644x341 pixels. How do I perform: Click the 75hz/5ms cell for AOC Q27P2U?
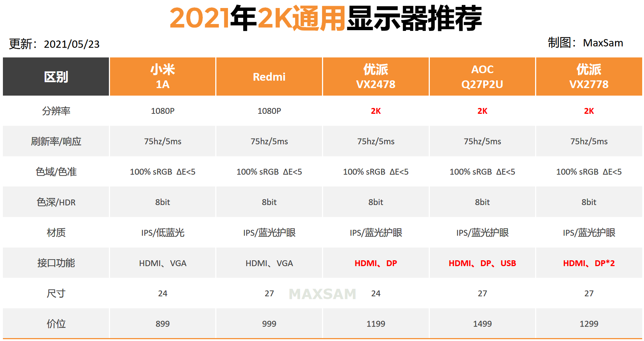coord(482,141)
